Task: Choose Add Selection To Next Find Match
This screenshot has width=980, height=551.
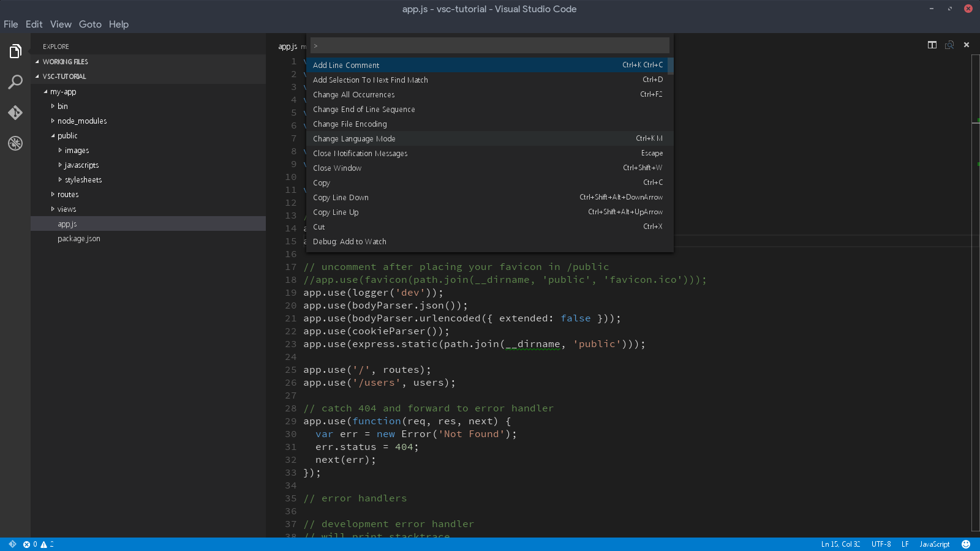Action: coord(487,80)
